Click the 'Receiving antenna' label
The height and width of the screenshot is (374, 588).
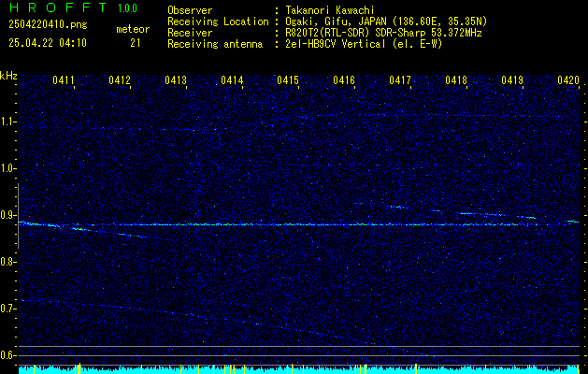click(215, 44)
